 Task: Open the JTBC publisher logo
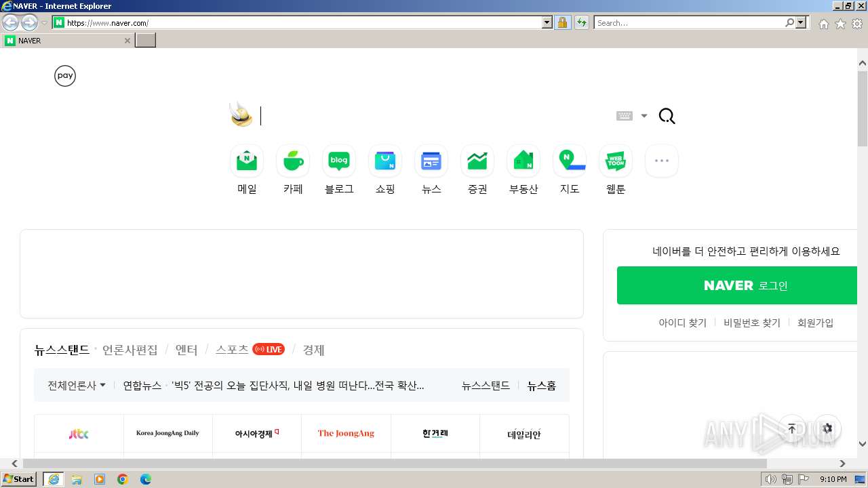point(79,434)
